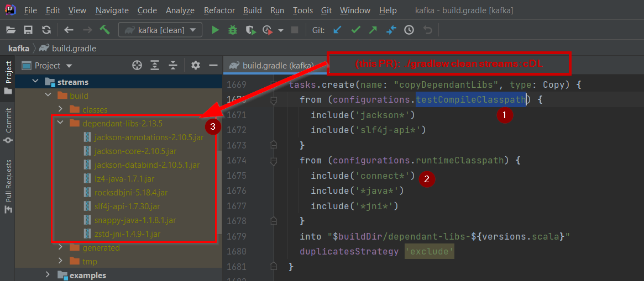This screenshot has width=644, height=281.
Task: Toggle the Project tool window sidebar tab
Action: pyautogui.click(x=8, y=78)
